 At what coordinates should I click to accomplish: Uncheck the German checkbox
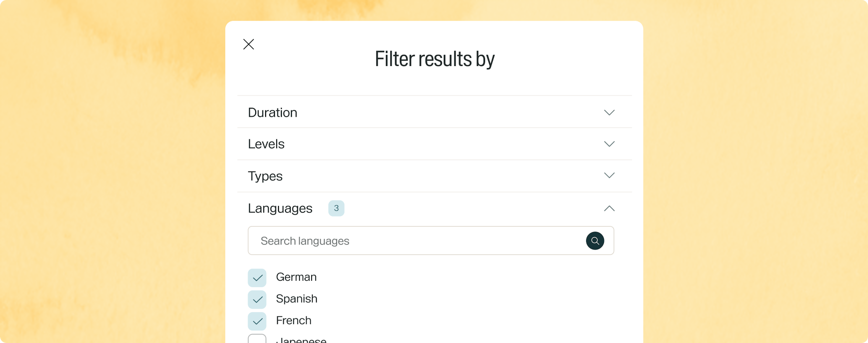(257, 278)
